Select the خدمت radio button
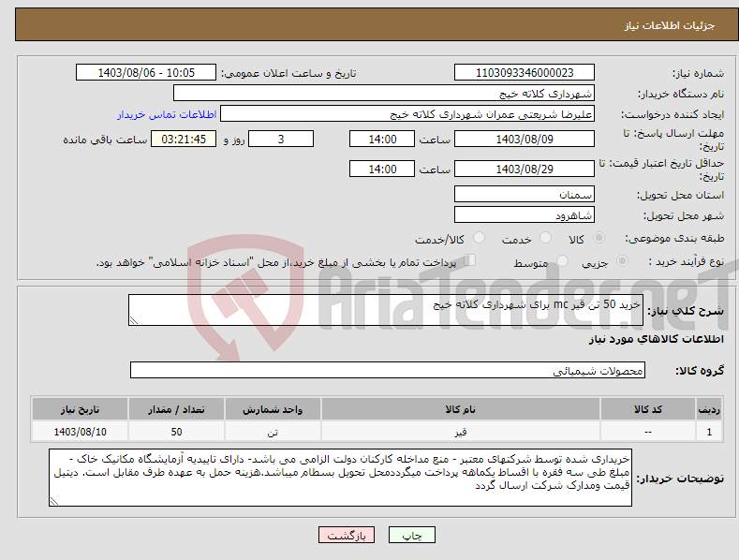This screenshot has height=560, width=739. tap(545, 238)
